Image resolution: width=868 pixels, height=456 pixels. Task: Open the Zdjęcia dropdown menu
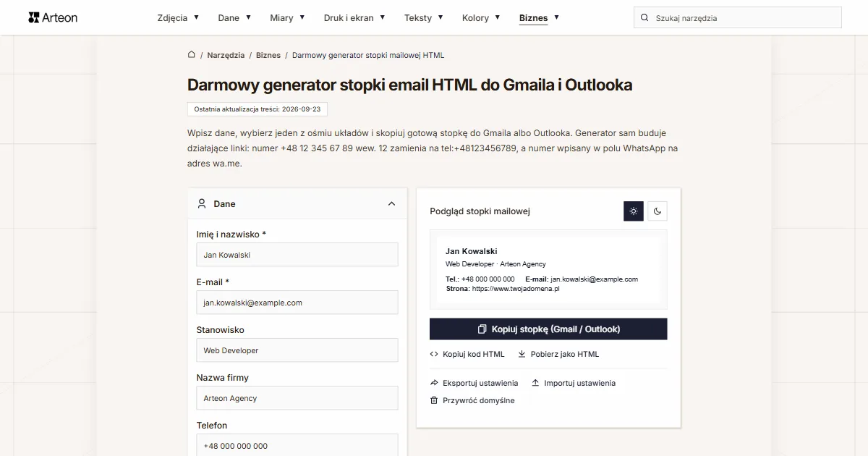tap(178, 17)
